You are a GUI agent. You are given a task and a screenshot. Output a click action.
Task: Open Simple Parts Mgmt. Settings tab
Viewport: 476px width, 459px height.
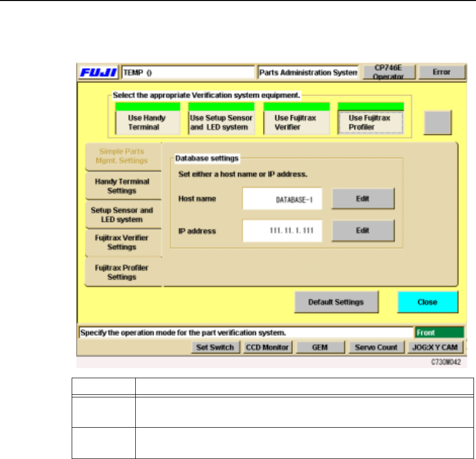[123, 156]
